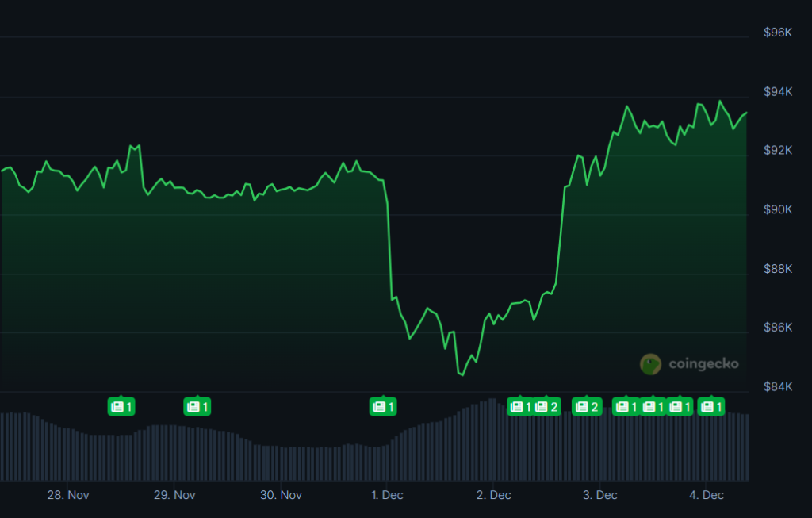Open the first news marker after 3. Dec

pos(626,407)
